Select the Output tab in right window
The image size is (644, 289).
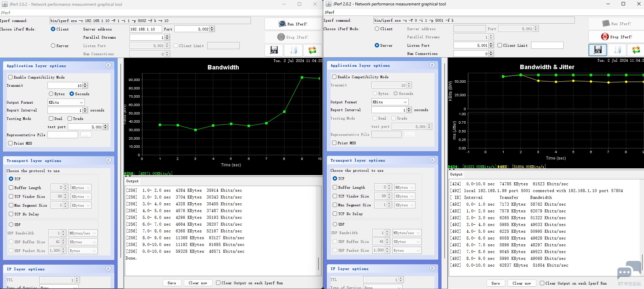pyautogui.click(x=456, y=174)
